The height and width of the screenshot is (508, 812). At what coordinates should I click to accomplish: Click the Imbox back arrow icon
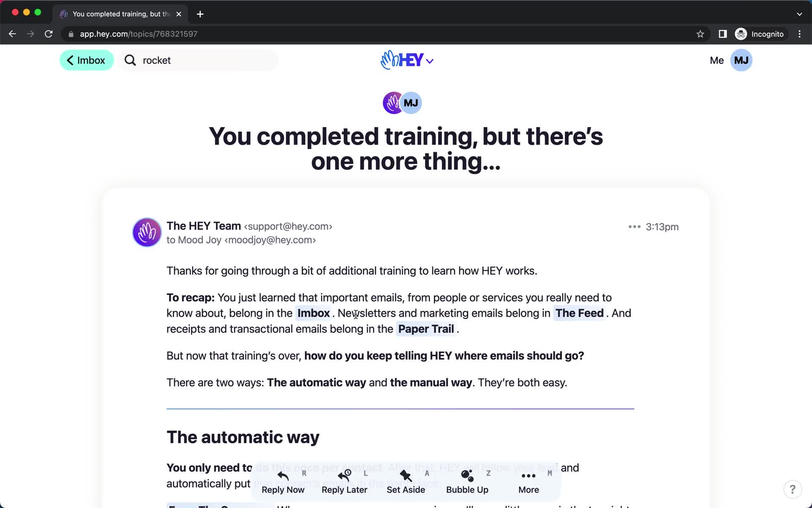click(71, 60)
